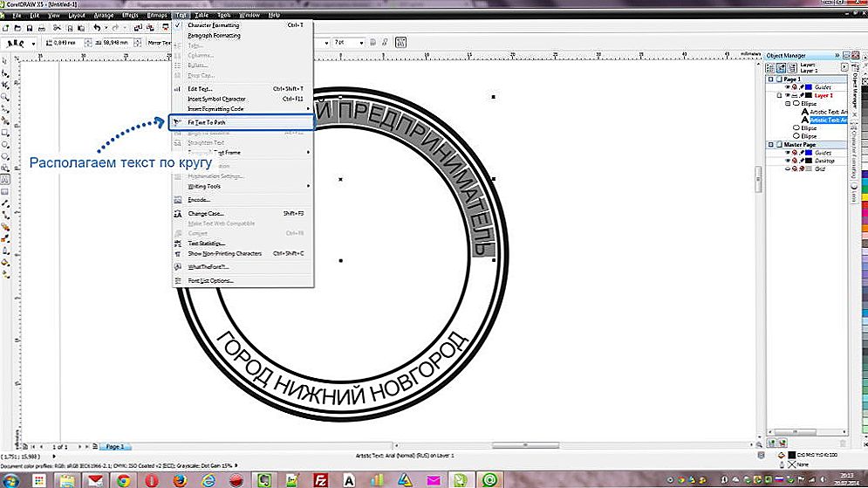This screenshot has width=868, height=488.
Task: Open Google Chrome from the taskbar
Action: 124,479
